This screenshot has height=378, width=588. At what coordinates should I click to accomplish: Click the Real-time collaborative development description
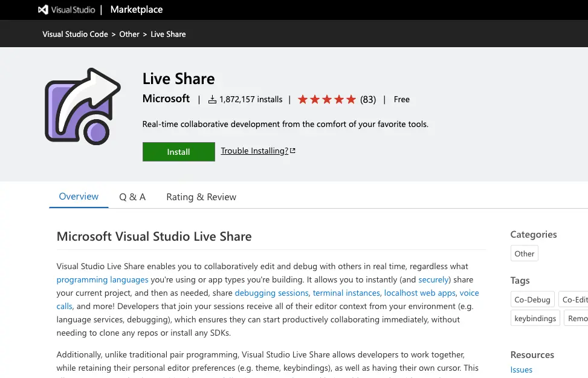point(285,124)
